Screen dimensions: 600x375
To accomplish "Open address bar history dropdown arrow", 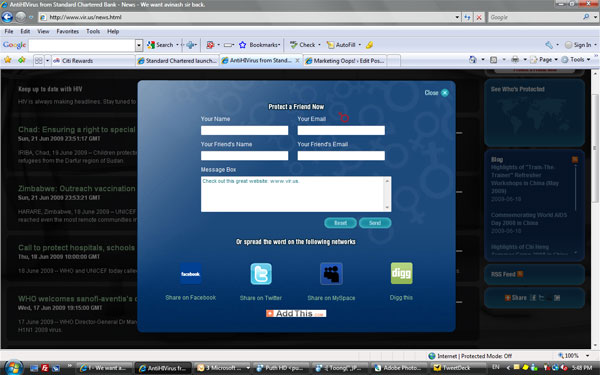I will pos(457,17).
